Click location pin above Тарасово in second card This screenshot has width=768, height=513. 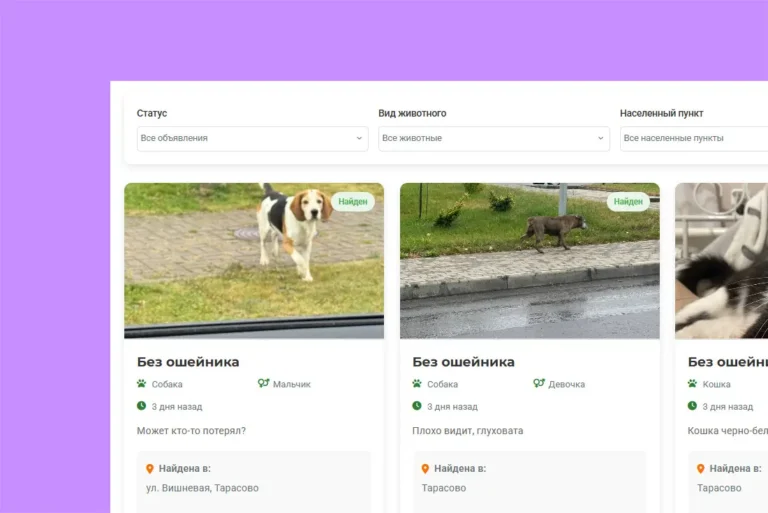pos(425,468)
